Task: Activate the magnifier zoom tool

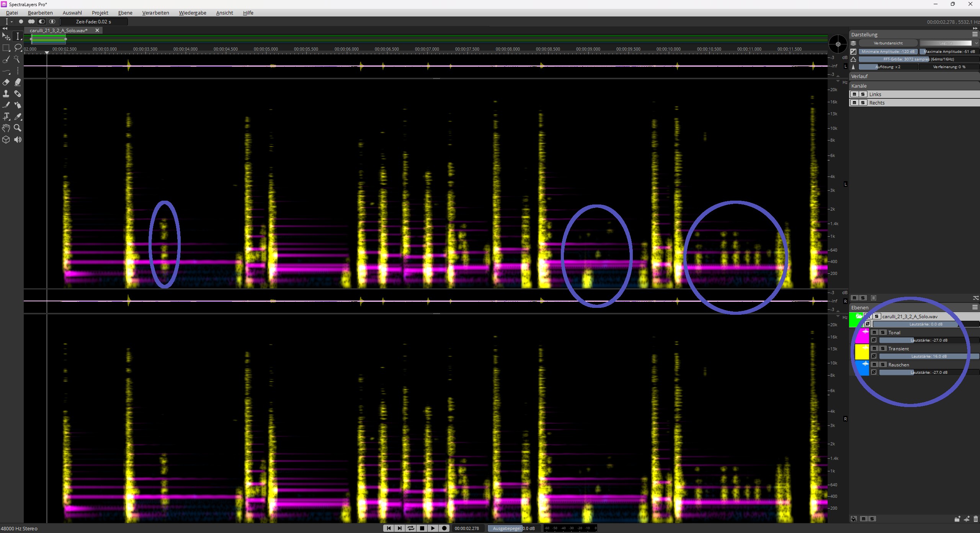Action: pyautogui.click(x=18, y=128)
